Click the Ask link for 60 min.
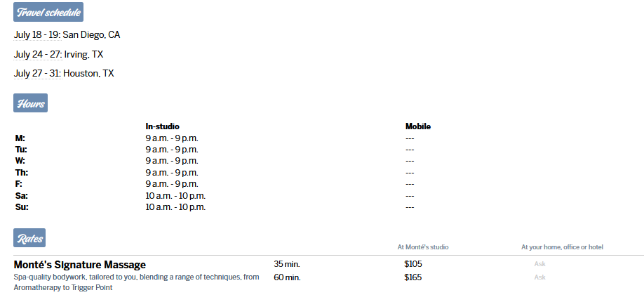The height and width of the screenshot is (302, 644). (539, 277)
